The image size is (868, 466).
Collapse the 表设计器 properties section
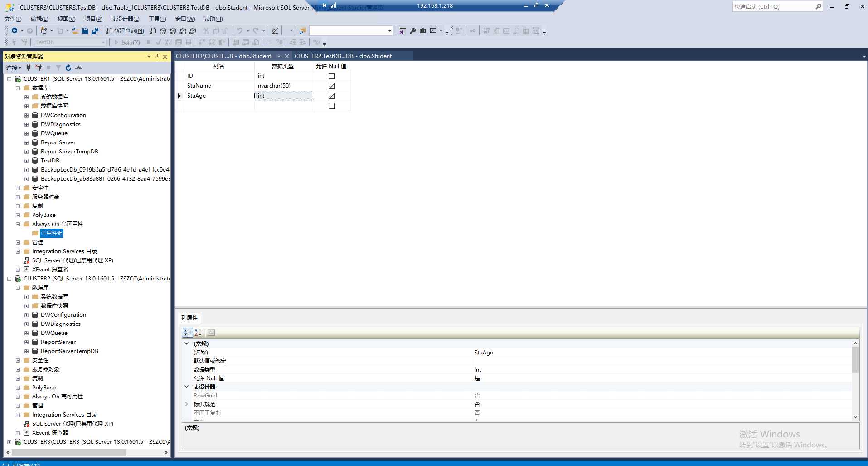[186, 387]
